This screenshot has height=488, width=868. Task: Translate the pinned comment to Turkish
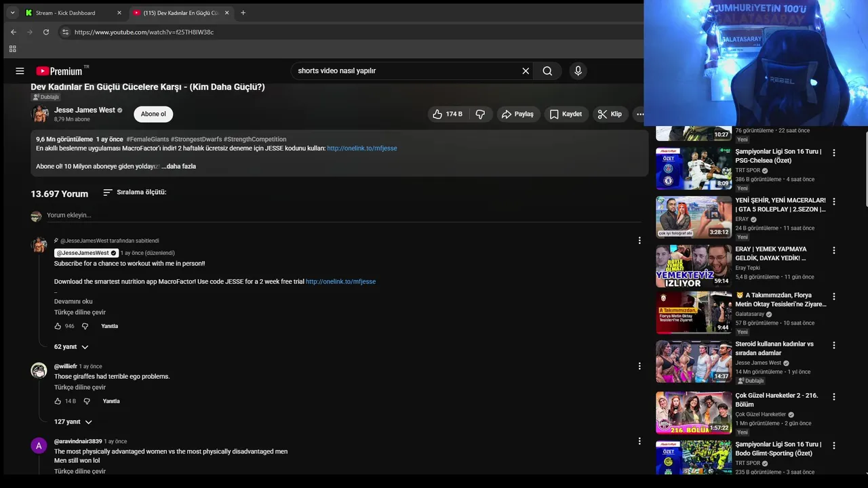tap(80, 312)
